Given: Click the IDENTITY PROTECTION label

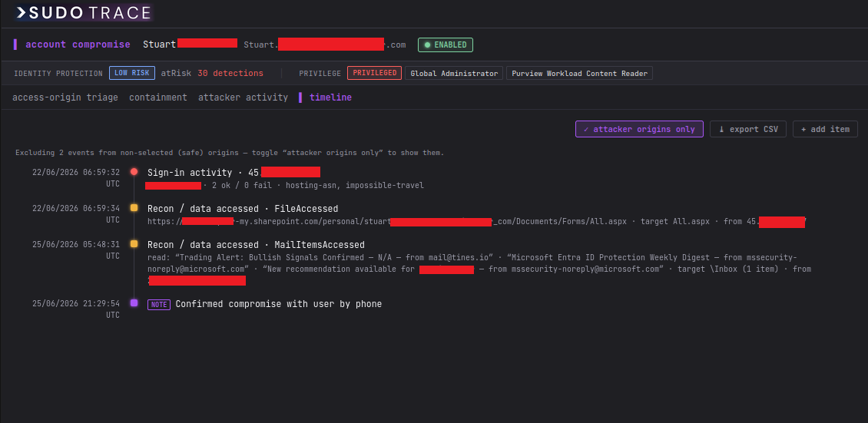Looking at the screenshot, I should (58, 73).
